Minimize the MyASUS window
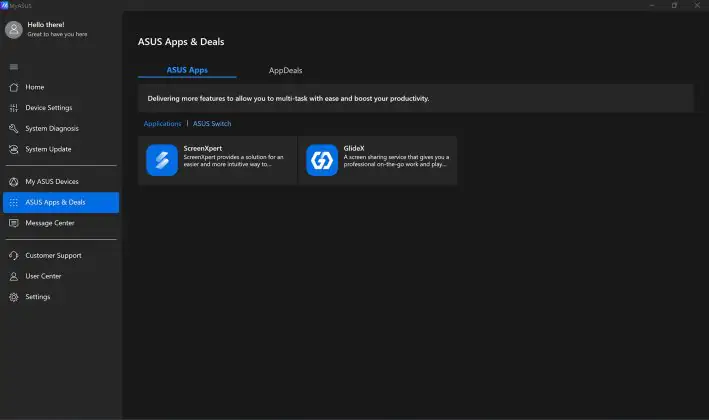The image size is (709, 420). [x=652, y=5]
